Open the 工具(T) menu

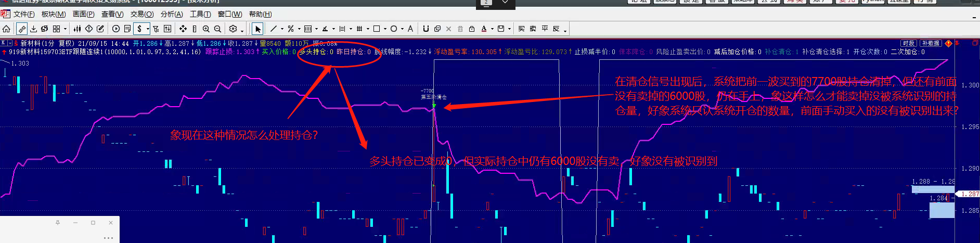(x=200, y=14)
